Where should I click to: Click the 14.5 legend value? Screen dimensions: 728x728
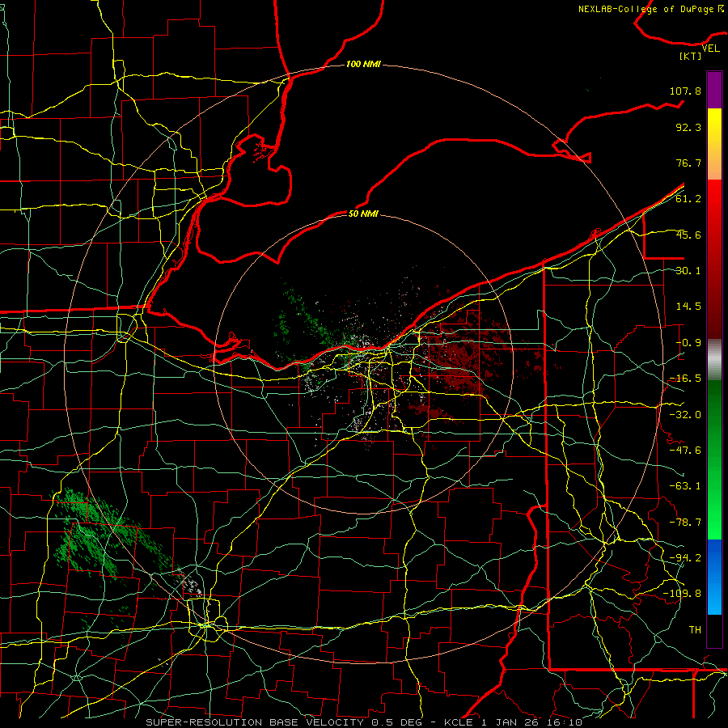[x=688, y=307]
